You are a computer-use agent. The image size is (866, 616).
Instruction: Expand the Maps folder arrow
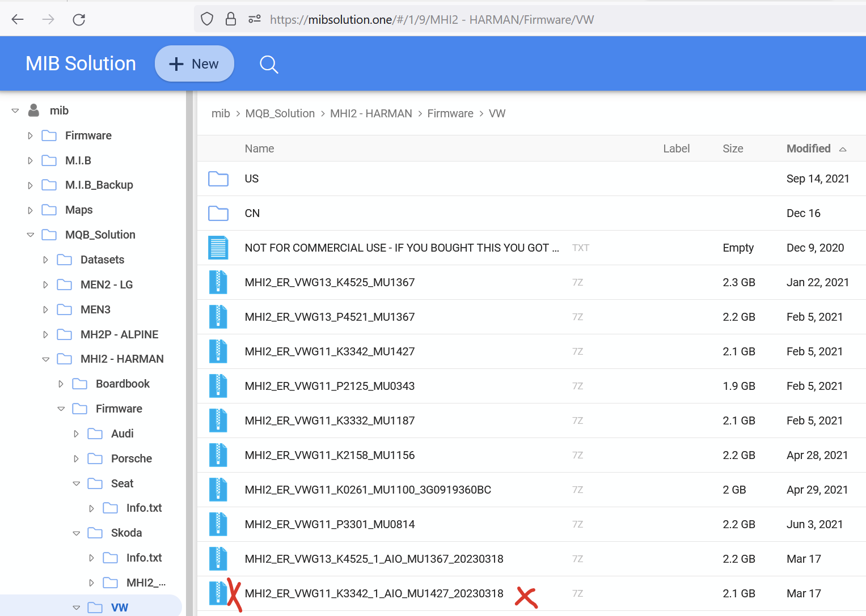pyautogui.click(x=31, y=210)
